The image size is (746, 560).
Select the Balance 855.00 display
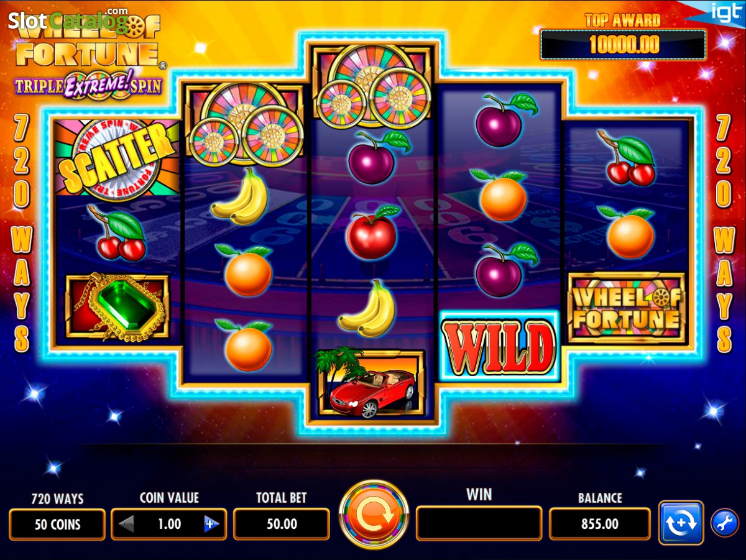tap(600, 524)
